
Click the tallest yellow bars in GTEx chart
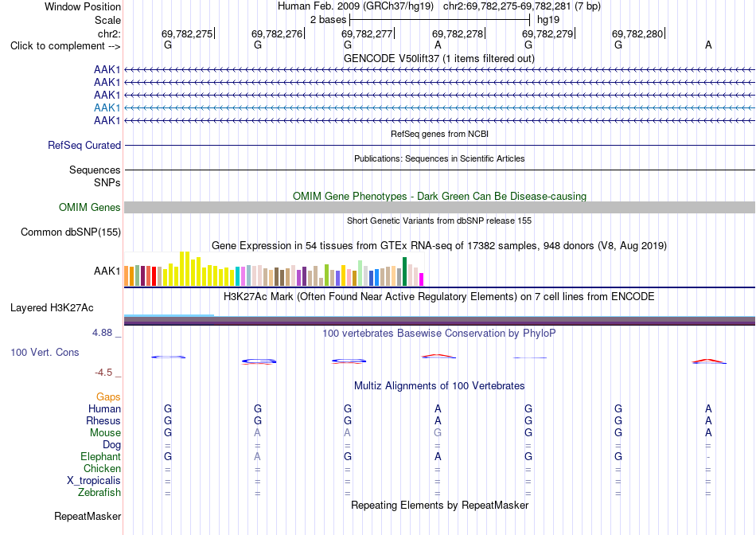coord(185,269)
